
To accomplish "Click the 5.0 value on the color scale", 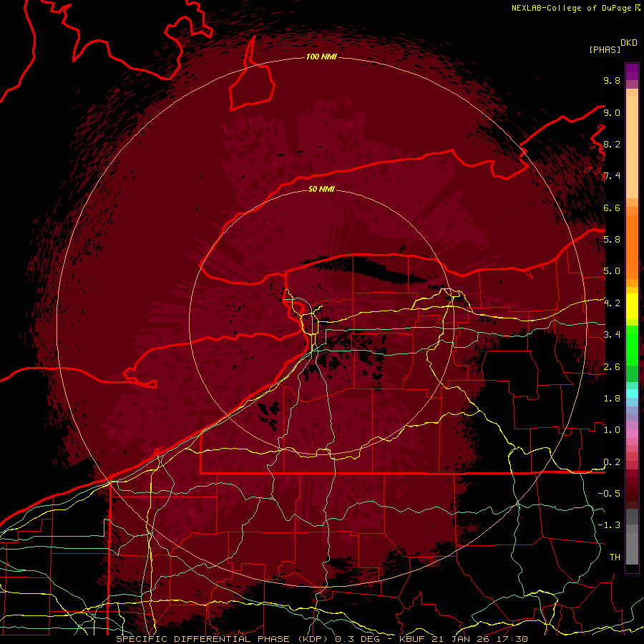I will point(612,271).
